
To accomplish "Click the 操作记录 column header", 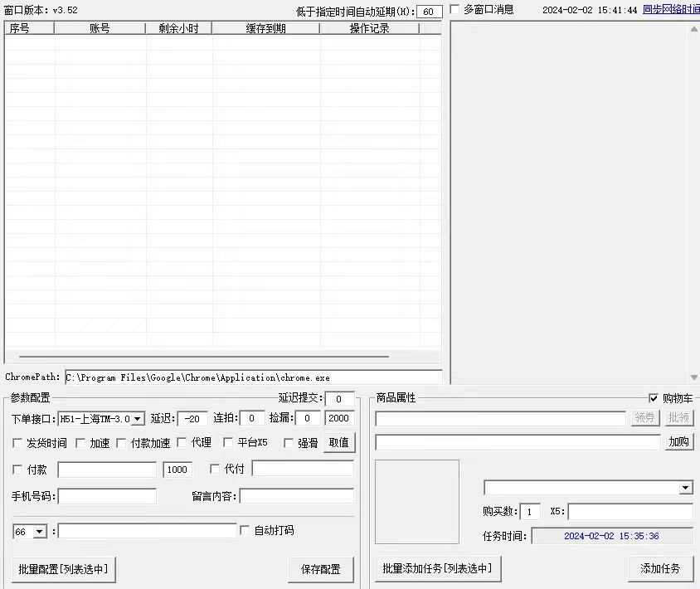I will [x=369, y=28].
